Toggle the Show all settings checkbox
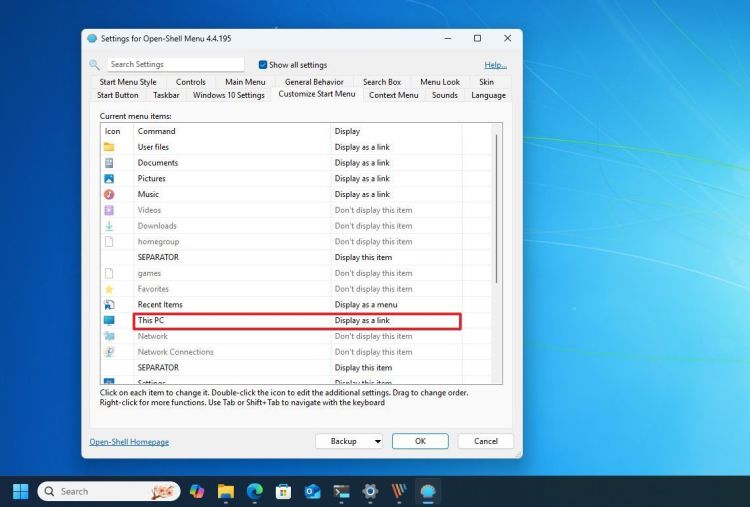This screenshot has width=750, height=507. pyautogui.click(x=263, y=65)
